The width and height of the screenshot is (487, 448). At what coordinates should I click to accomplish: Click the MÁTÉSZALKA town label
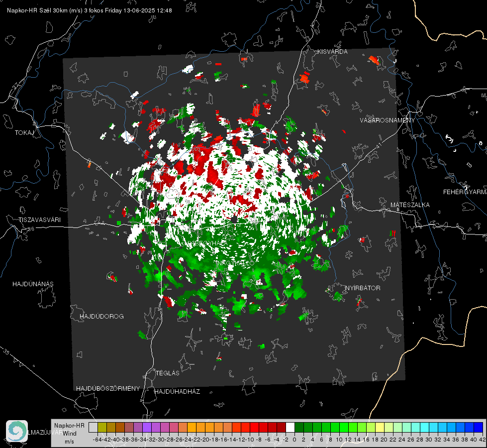coord(410,205)
